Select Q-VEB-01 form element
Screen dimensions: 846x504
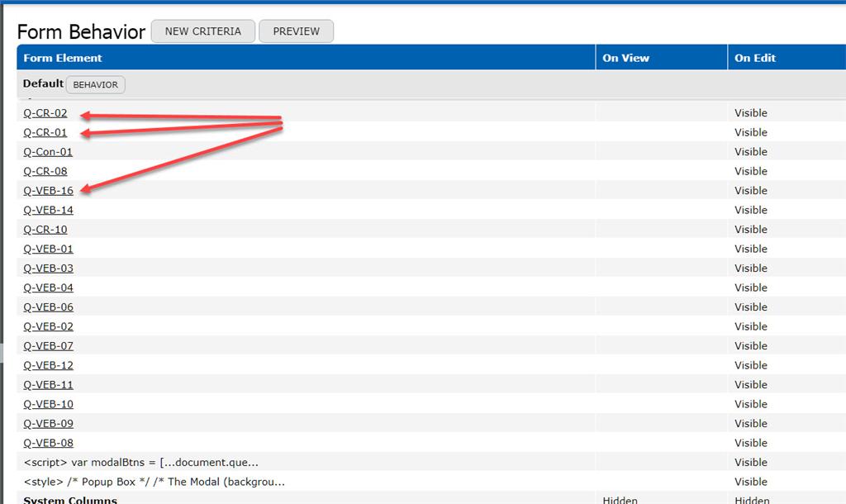tap(48, 249)
